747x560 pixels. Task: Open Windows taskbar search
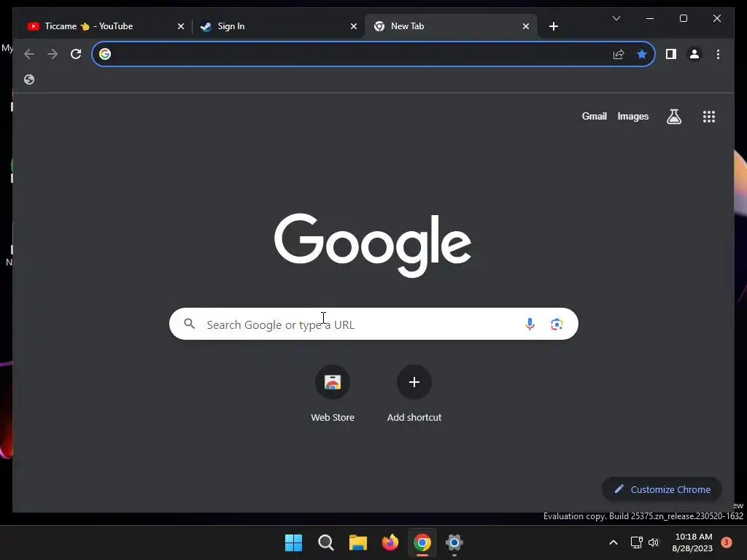coord(326,542)
